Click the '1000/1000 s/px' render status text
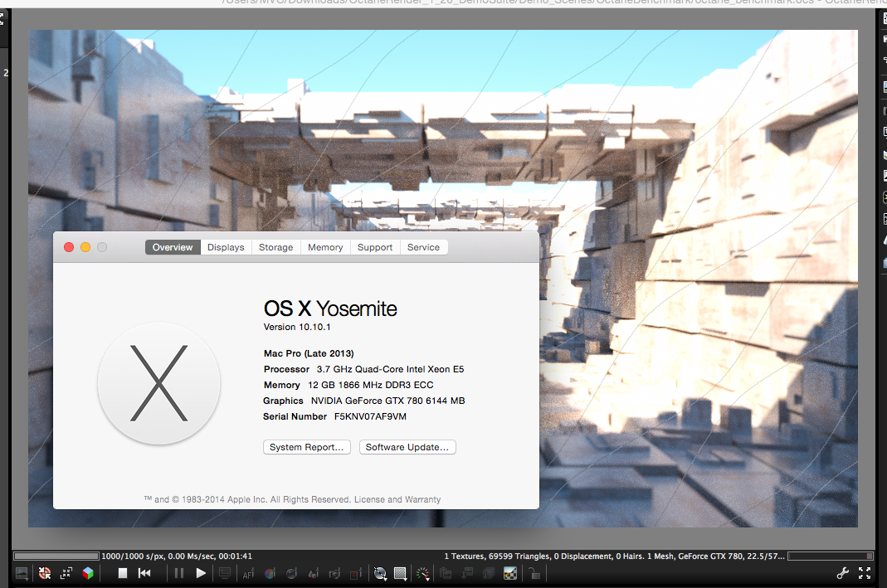Viewport: 887px width, 588px height. 133,556
